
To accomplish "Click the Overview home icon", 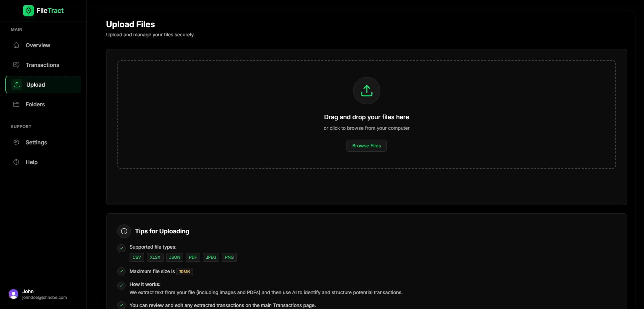I will (16, 45).
